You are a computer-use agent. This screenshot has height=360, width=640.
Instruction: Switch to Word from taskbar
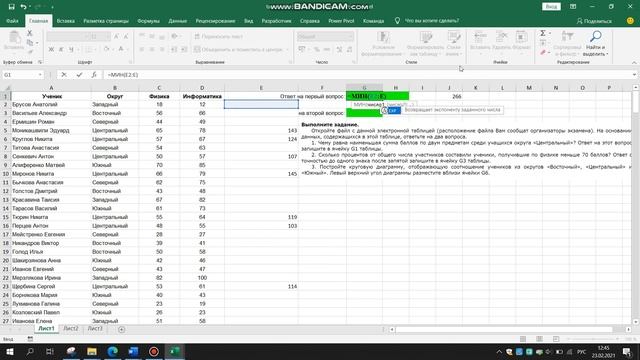click(133, 351)
